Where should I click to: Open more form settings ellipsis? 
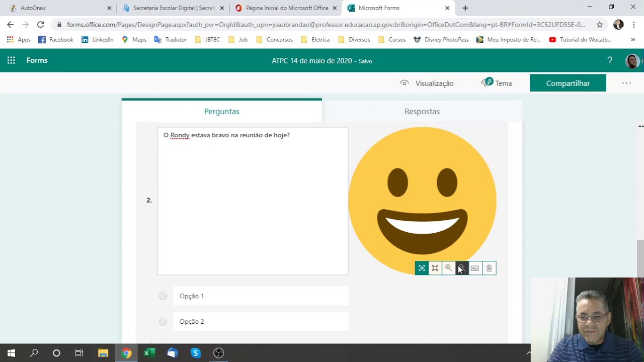626,83
